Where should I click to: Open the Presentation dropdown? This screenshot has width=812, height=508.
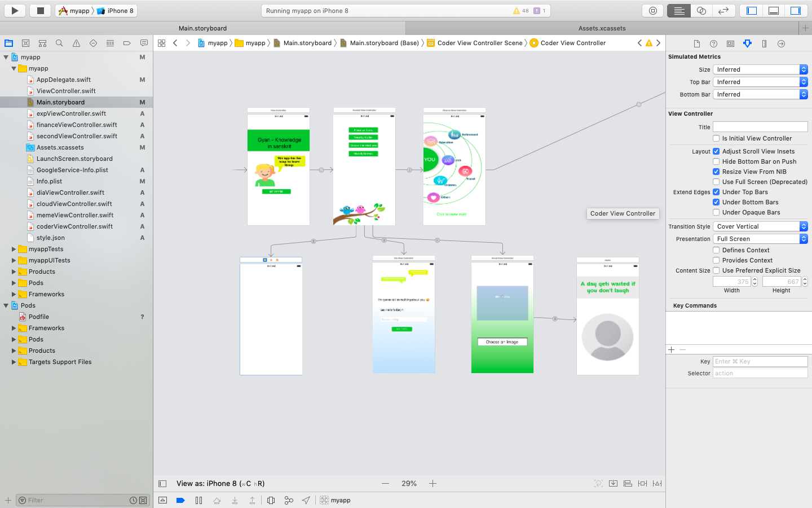click(760, 239)
